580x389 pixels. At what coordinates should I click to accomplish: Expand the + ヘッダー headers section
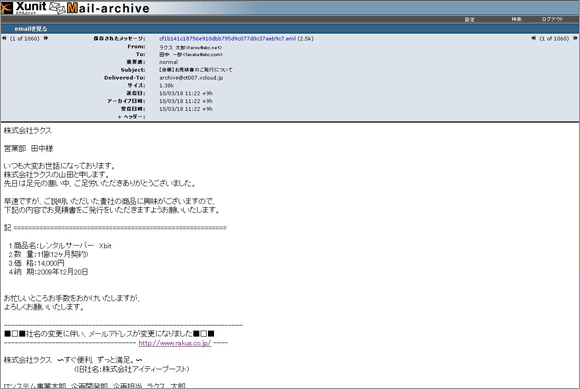coord(131,117)
